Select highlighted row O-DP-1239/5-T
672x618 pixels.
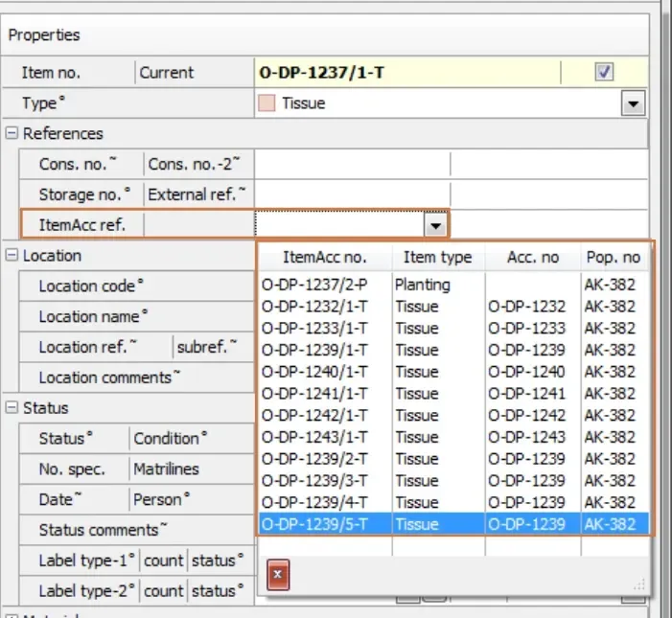click(453, 524)
